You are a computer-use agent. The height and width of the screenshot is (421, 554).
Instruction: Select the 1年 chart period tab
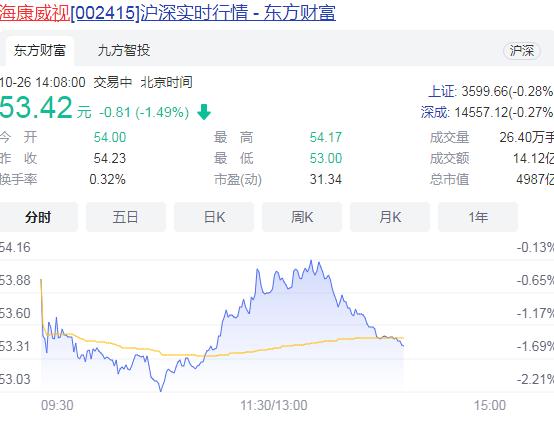click(478, 217)
